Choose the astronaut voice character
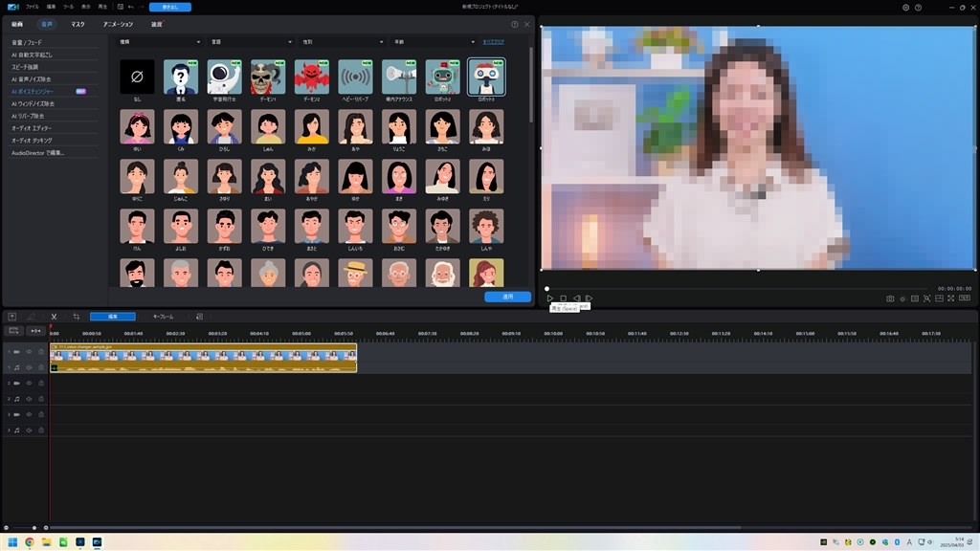The image size is (980, 551). (x=224, y=77)
